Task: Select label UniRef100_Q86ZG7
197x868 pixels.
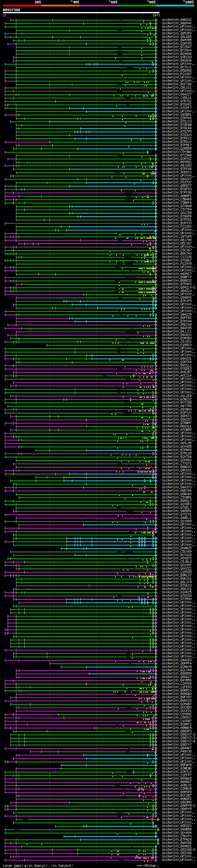Action: click(x=177, y=419)
